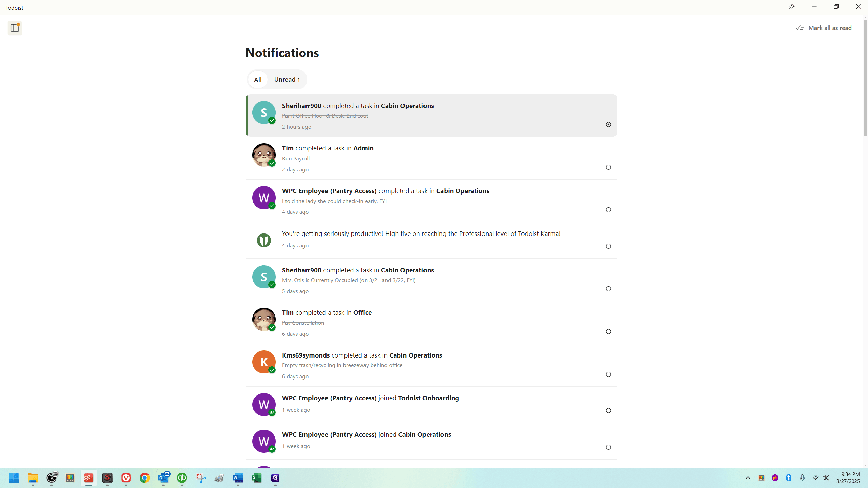
Task: Click Tim's avatar on Pay Constellation notification
Action: pyautogui.click(x=264, y=320)
